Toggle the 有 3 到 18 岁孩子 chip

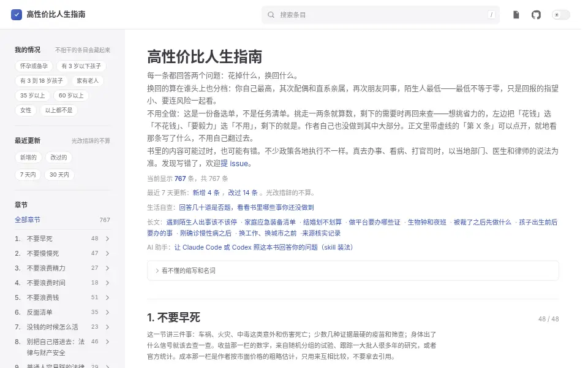click(42, 81)
